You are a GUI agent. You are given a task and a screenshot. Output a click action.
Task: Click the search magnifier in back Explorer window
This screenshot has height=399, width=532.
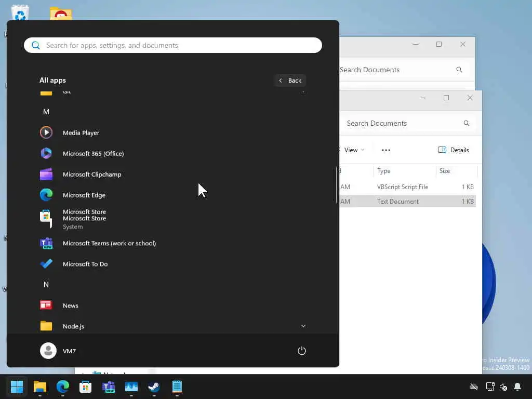point(459,70)
